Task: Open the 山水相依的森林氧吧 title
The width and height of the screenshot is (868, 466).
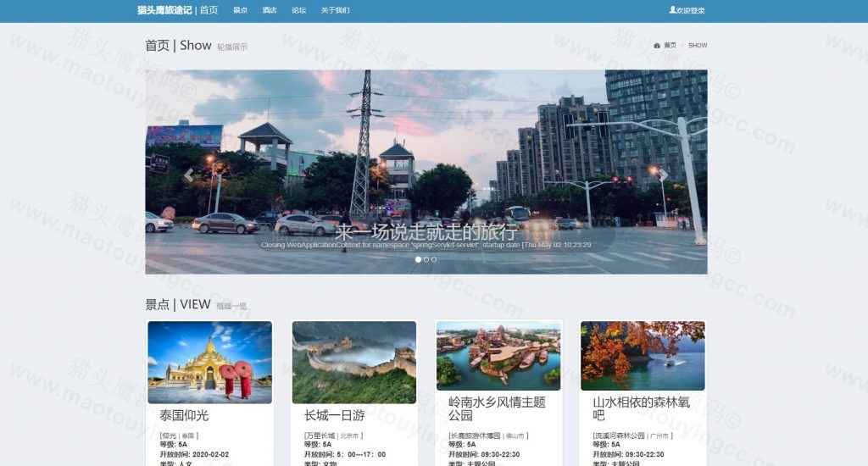Action: click(x=642, y=408)
